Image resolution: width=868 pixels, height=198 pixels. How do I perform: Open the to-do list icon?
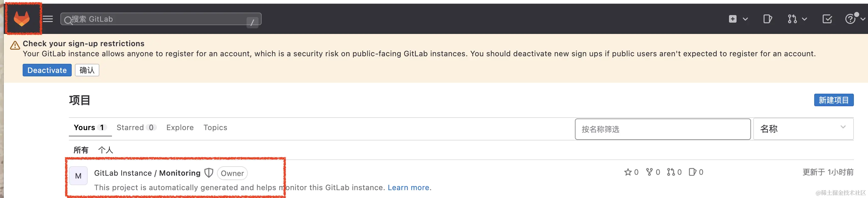pyautogui.click(x=827, y=19)
